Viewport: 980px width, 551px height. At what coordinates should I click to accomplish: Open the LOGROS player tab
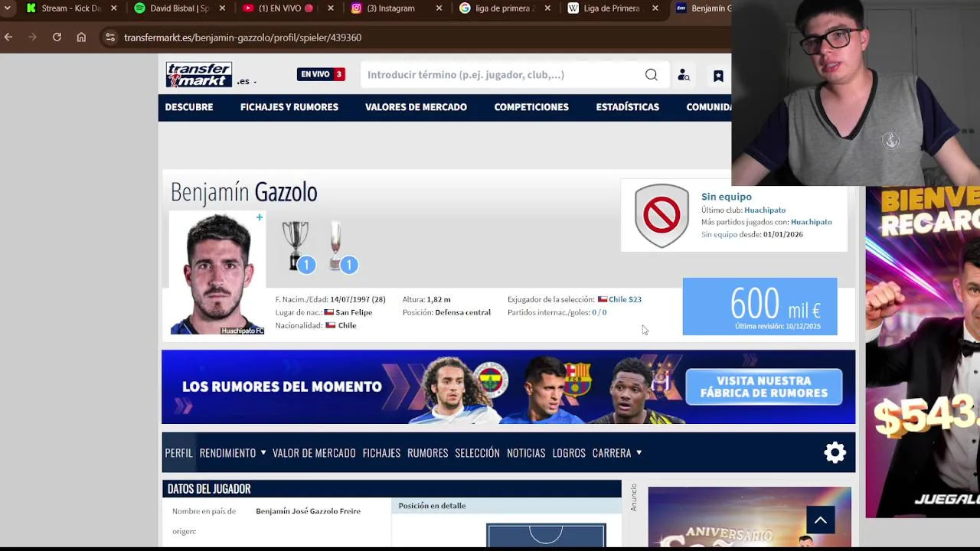tap(569, 453)
